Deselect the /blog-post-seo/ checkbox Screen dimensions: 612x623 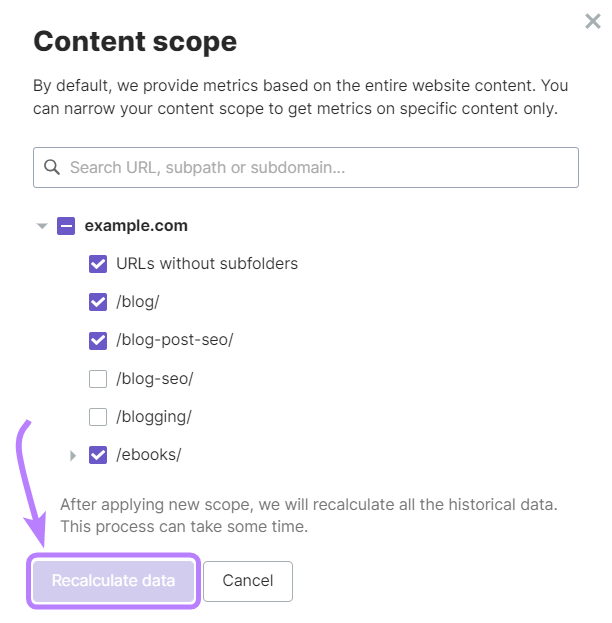(x=98, y=340)
